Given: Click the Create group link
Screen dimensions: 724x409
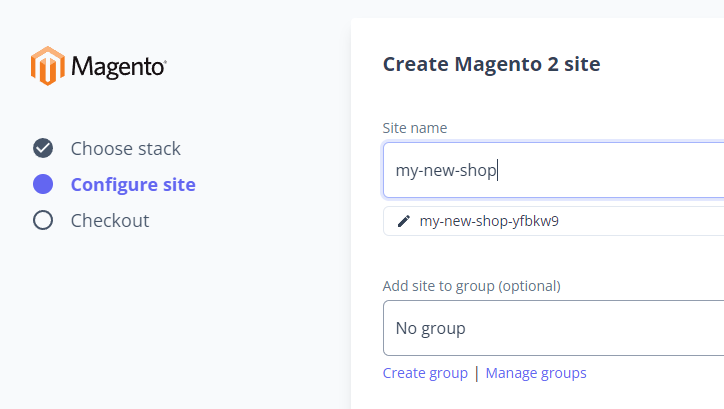Looking at the screenshot, I should pyautogui.click(x=425, y=373).
